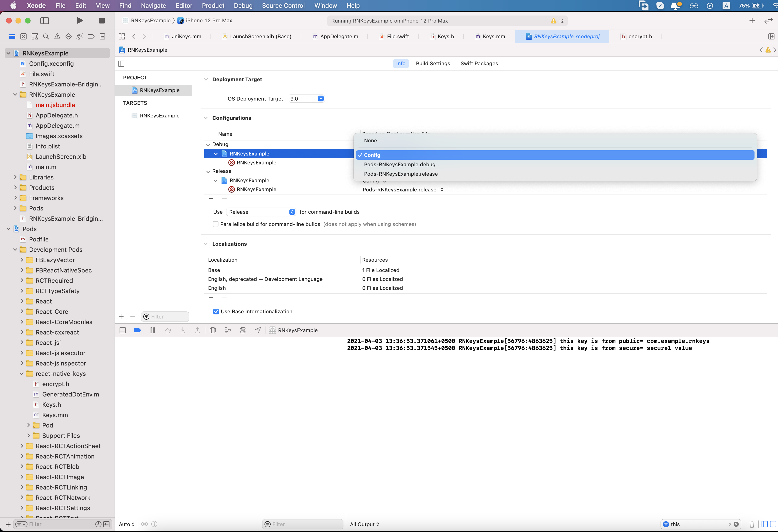The height and width of the screenshot is (532, 778).
Task: Open the Find navigator magnifier icon
Action: (x=46, y=36)
